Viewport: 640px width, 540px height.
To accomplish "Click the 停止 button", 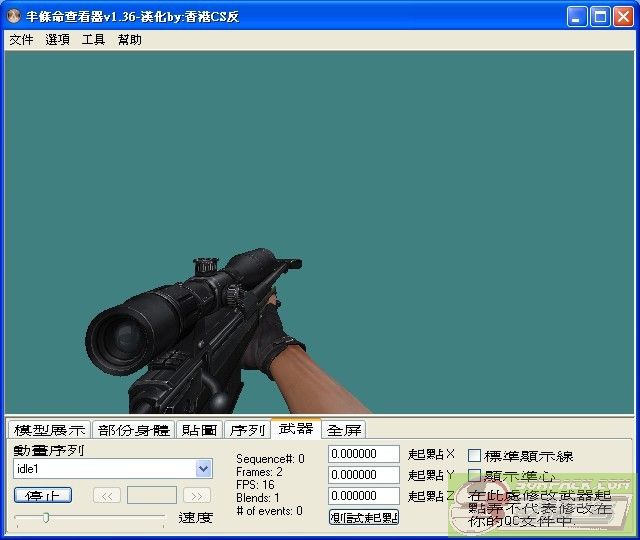I will click(x=43, y=496).
